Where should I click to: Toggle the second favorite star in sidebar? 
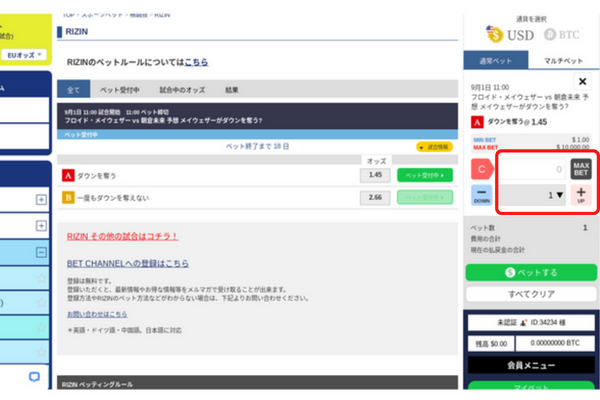pos(41,303)
